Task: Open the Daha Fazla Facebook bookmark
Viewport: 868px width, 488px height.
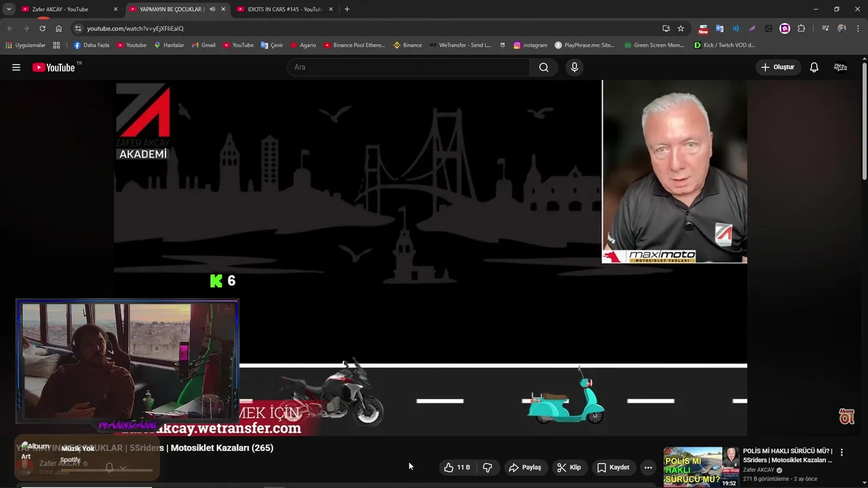Action: tap(91, 45)
